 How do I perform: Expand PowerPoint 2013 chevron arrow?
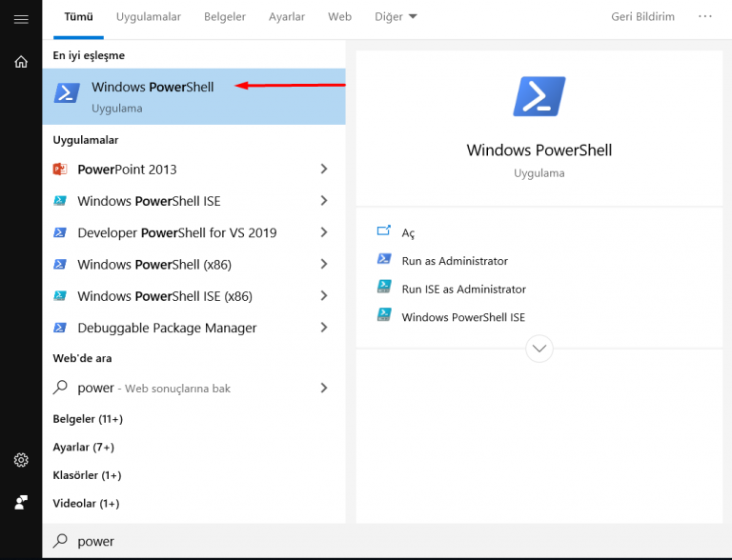click(324, 169)
